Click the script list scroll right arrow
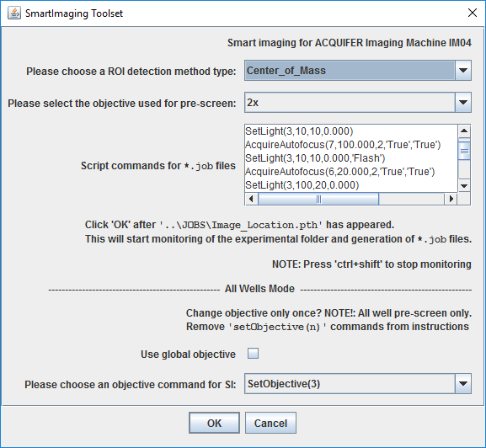Image resolution: width=486 pixels, height=448 pixels. [451, 199]
